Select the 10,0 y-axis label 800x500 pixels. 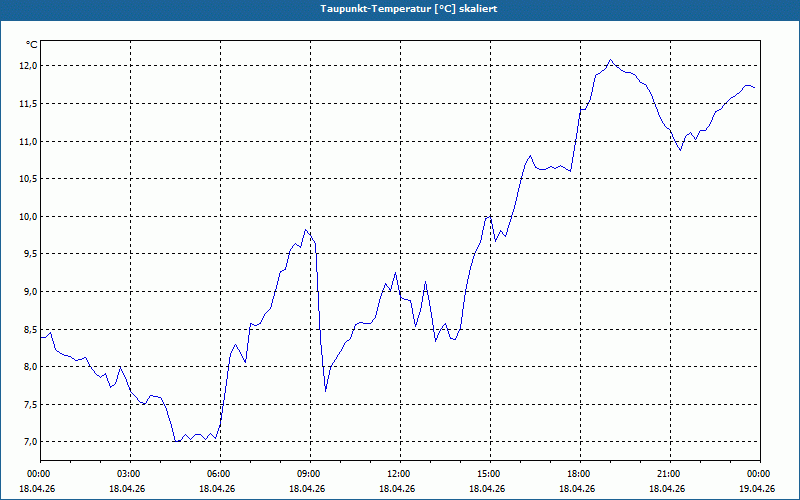point(29,216)
